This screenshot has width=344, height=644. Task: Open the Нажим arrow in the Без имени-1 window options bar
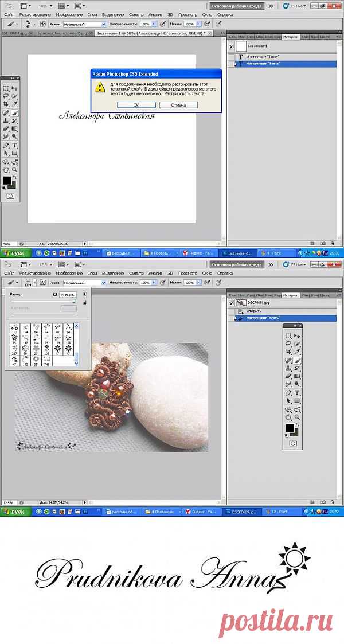click(x=200, y=24)
